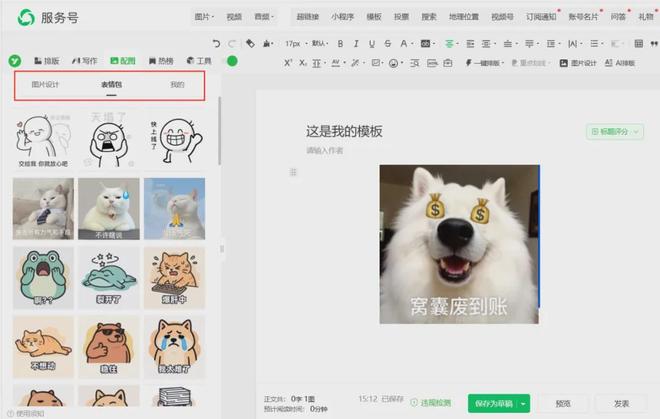Insert a 小程序
Image resolution: width=660 pixels, height=419 pixels.
click(342, 17)
